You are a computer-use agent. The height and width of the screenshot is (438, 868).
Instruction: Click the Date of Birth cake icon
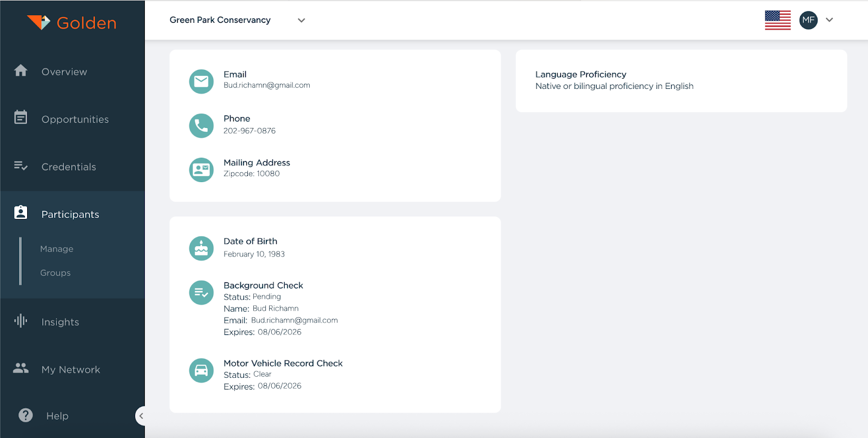click(201, 248)
